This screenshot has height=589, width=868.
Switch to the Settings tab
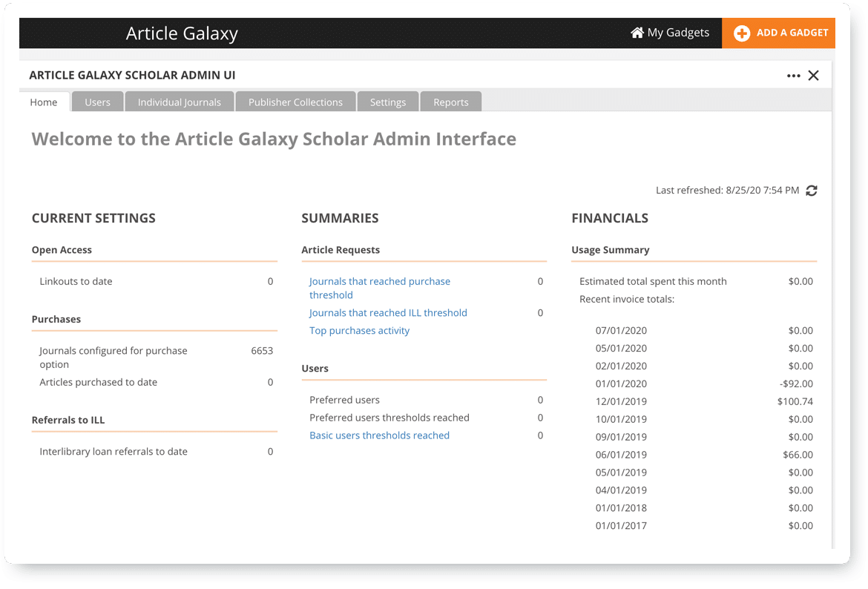(388, 102)
